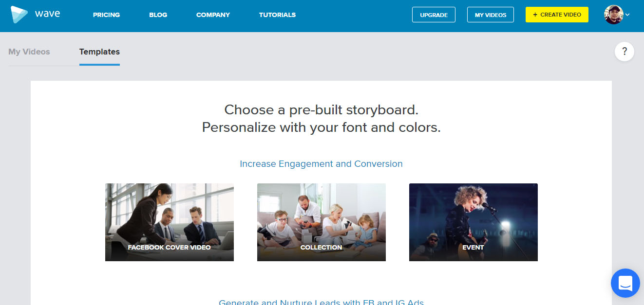The width and height of the screenshot is (644, 305).
Task: Choose the Facebook Cover Video template
Action: point(170,222)
